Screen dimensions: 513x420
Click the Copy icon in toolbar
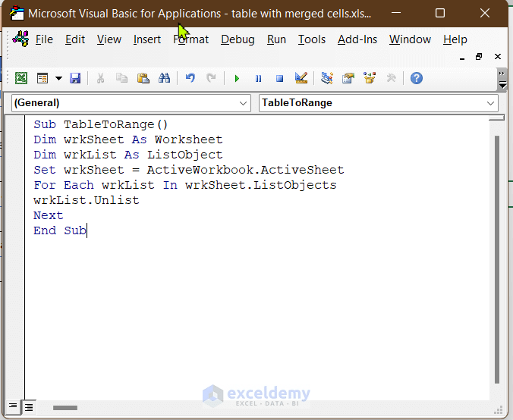(x=121, y=78)
